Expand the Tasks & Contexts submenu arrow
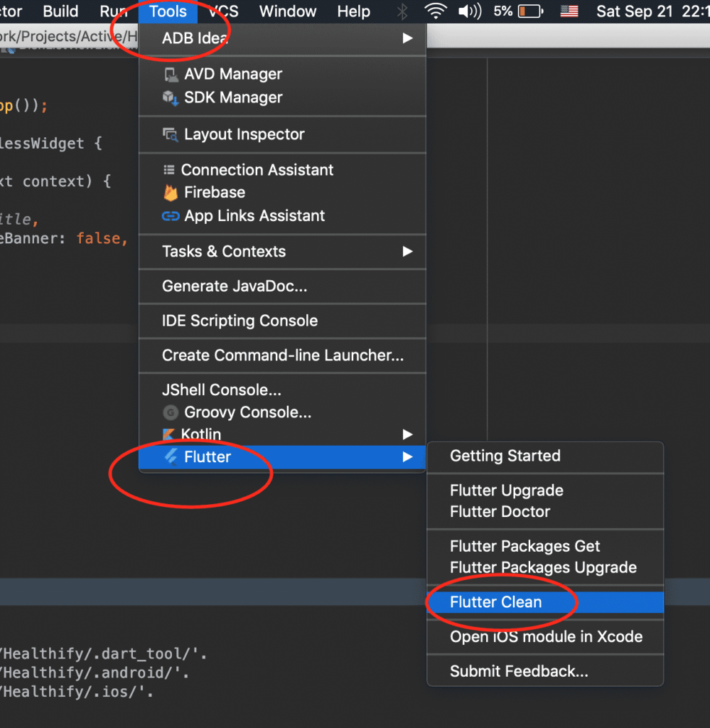This screenshot has width=710, height=728. (407, 252)
